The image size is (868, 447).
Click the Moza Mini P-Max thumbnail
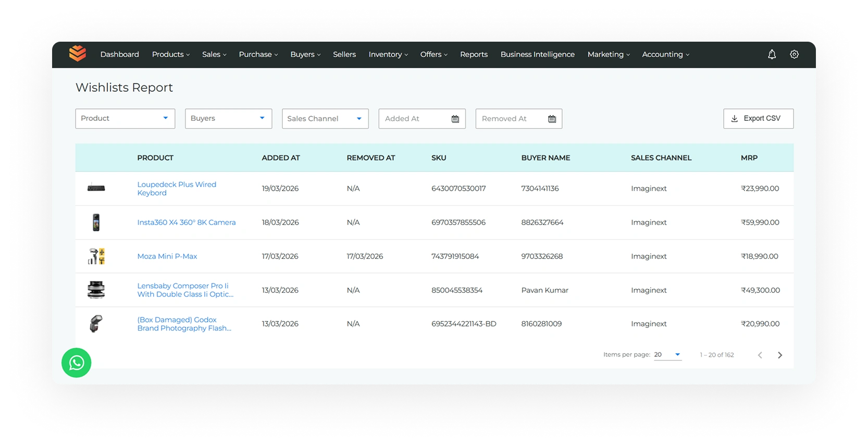pyautogui.click(x=96, y=256)
